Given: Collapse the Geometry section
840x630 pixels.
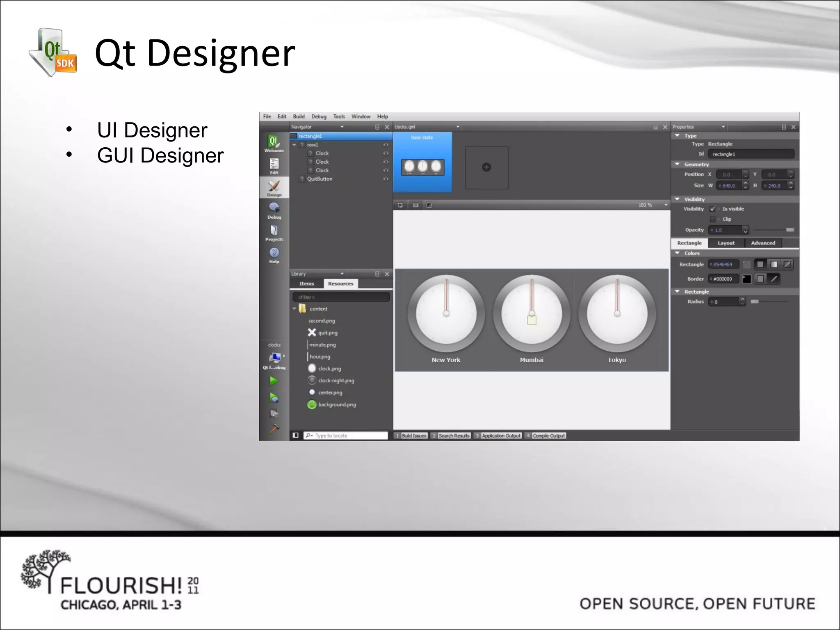Looking at the screenshot, I should [678, 164].
